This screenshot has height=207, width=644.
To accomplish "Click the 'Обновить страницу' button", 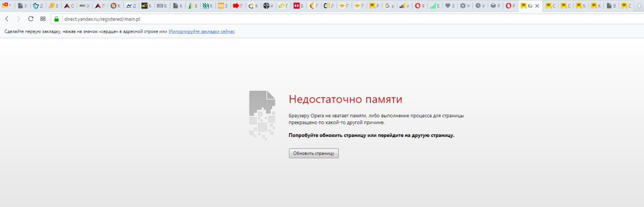I will click(x=313, y=153).
